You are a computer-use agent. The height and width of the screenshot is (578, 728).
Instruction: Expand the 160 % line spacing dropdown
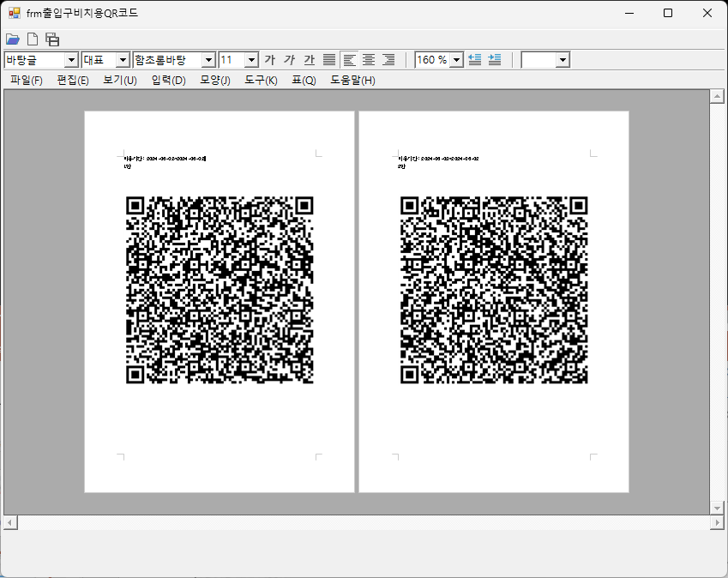click(456, 60)
